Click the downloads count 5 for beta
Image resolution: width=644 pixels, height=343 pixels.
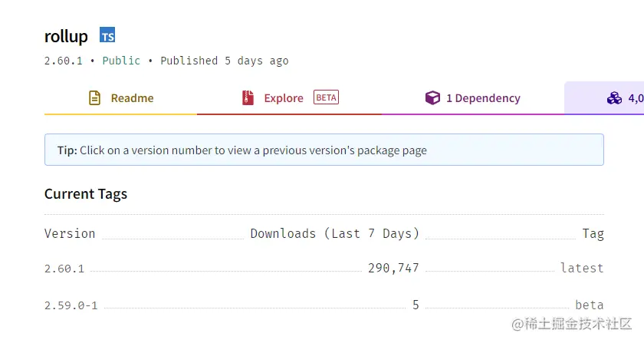coord(416,305)
